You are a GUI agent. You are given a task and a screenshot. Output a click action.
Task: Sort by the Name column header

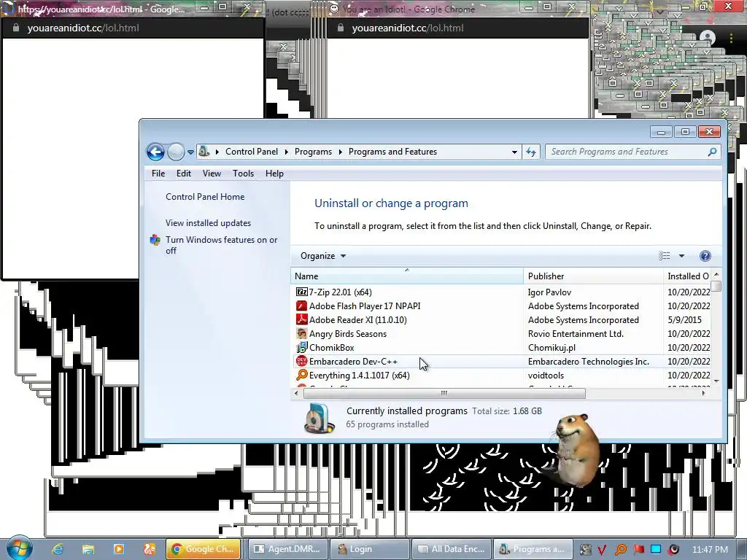(407, 276)
